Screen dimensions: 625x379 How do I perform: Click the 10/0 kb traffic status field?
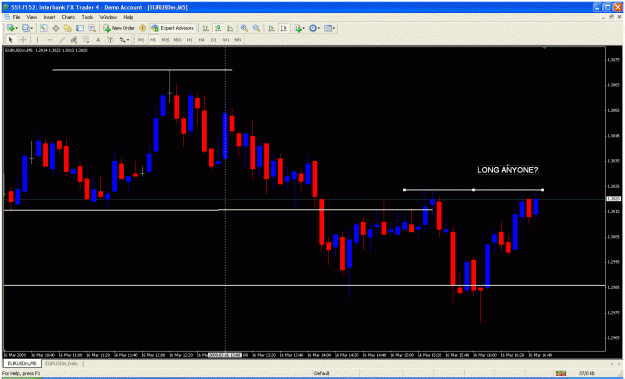point(587,373)
